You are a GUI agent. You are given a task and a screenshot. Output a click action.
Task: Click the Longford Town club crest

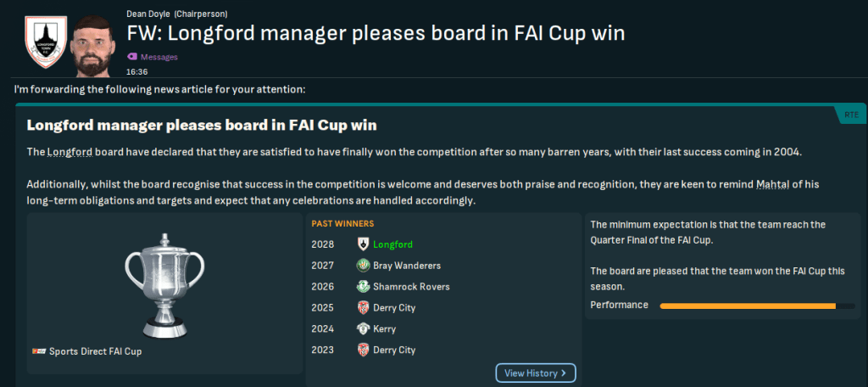point(40,40)
